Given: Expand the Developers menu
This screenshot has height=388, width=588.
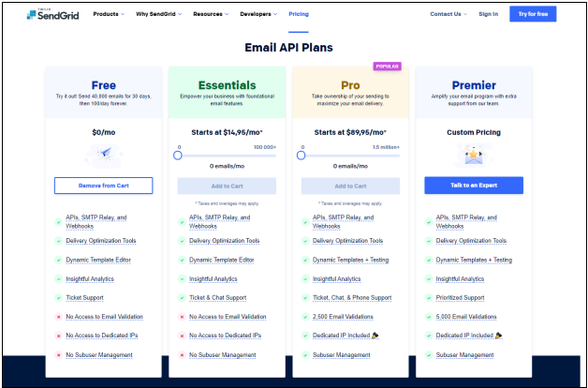Looking at the screenshot, I should pos(258,14).
